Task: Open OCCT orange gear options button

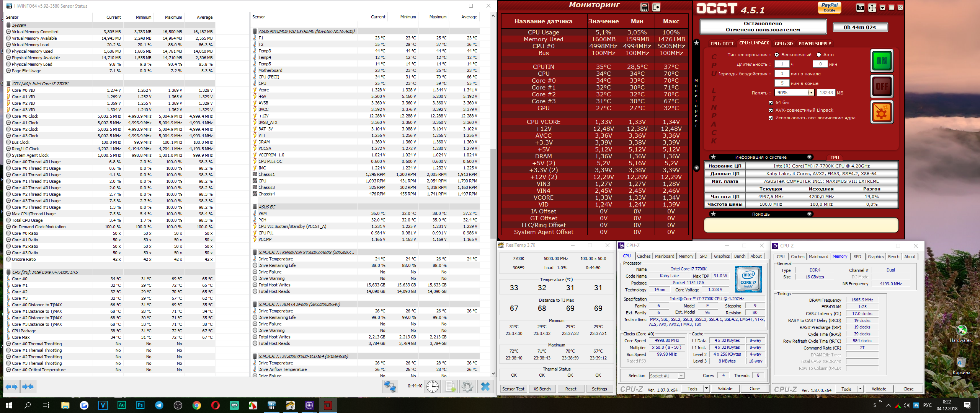Action: [x=882, y=112]
